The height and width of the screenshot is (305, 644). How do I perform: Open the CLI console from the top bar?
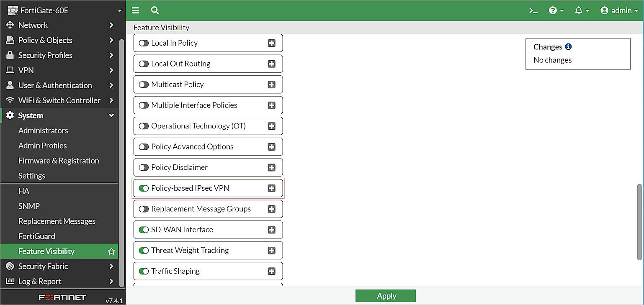tap(533, 10)
